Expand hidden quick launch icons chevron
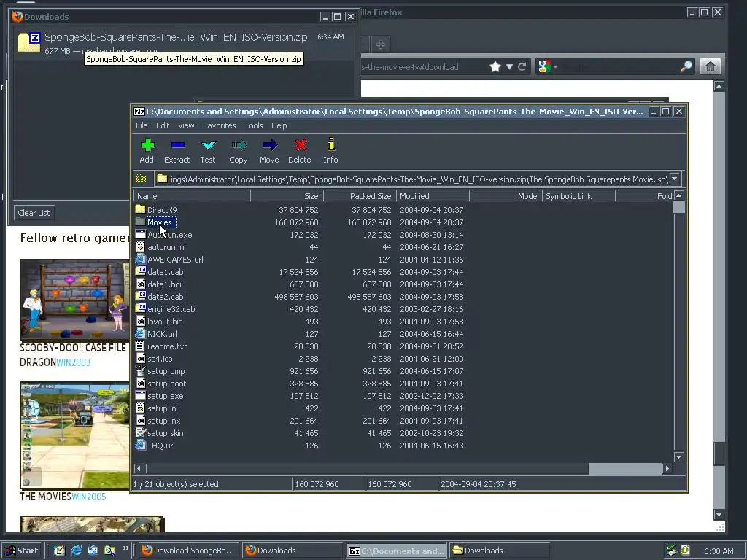Screen dimensions: 747x560 pos(125,548)
